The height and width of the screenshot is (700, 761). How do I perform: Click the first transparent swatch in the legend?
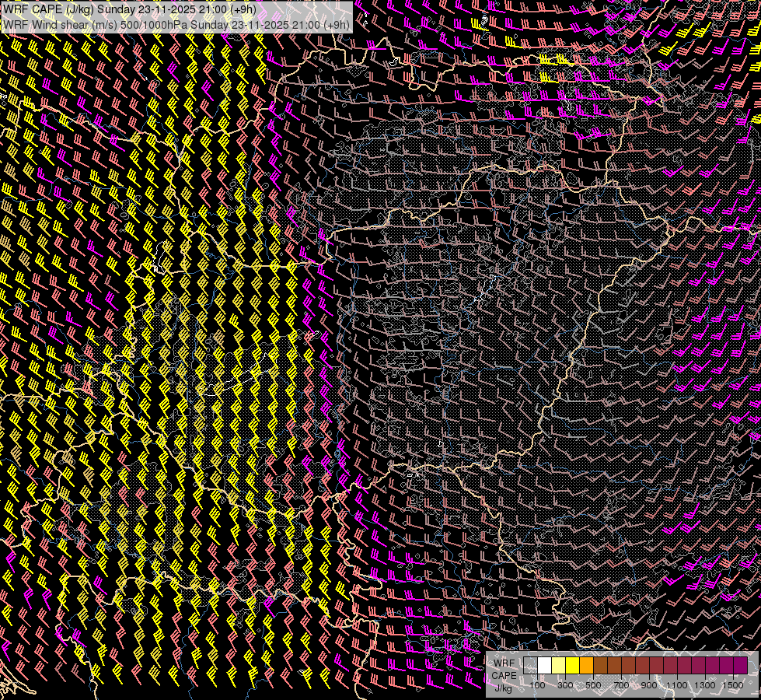point(530,666)
